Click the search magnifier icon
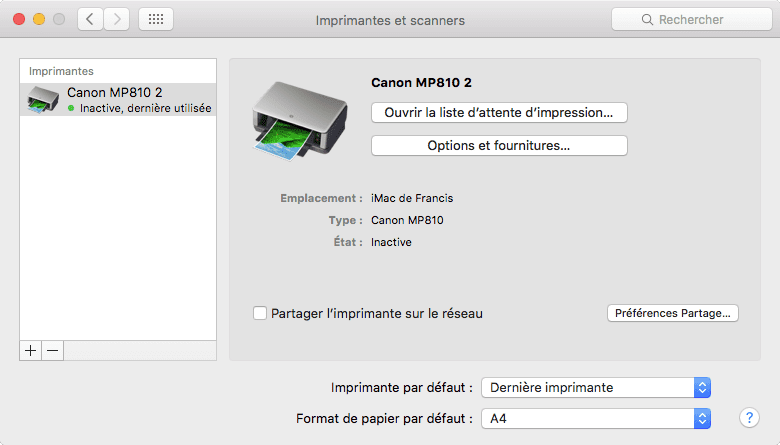Image resolution: width=780 pixels, height=445 pixels. click(x=647, y=19)
